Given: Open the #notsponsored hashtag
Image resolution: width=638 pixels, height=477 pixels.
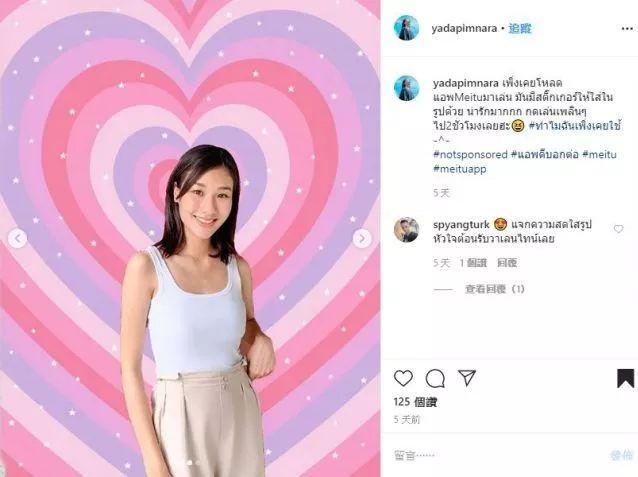Looking at the screenshot, I should [x=470, y=154].
